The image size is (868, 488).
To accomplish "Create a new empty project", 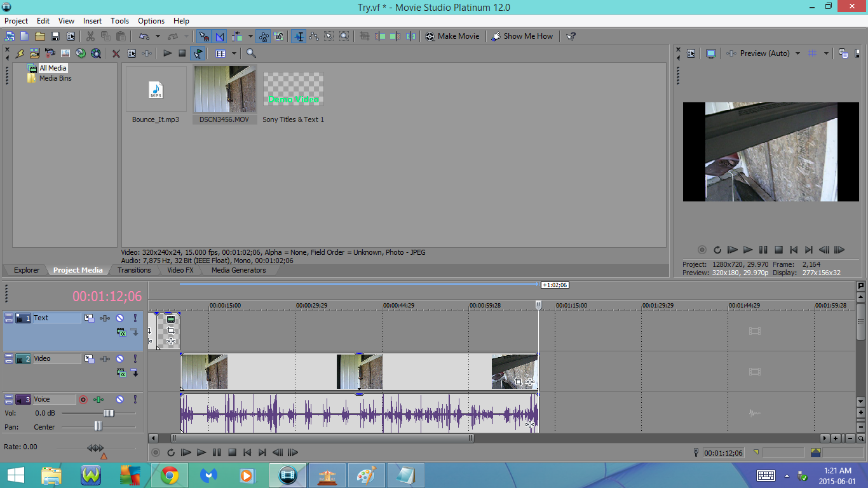I will (x=24, y=36).
